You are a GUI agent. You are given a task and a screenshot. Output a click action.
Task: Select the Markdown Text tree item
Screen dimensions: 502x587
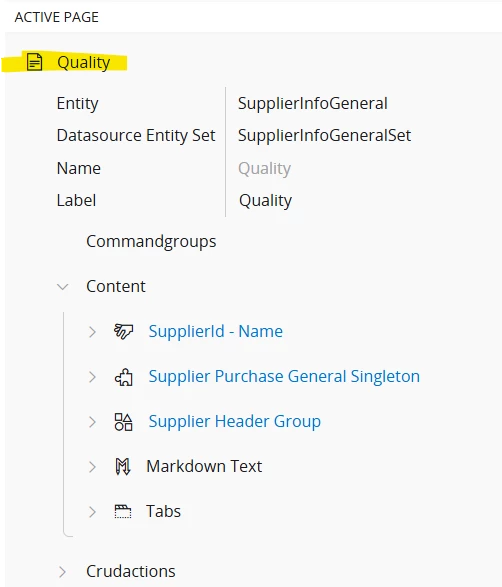pos(204,466)
